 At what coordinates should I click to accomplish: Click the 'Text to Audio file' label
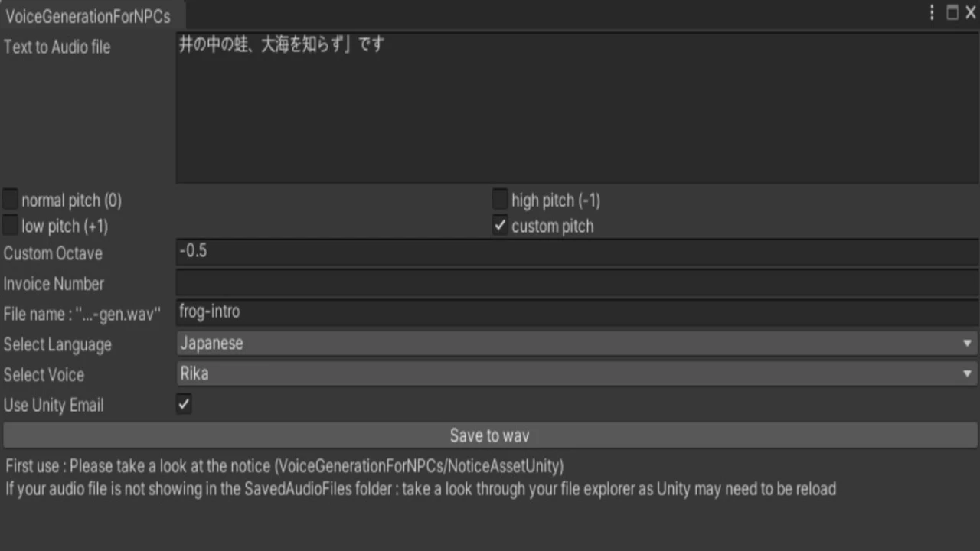(x=57, y=47)
